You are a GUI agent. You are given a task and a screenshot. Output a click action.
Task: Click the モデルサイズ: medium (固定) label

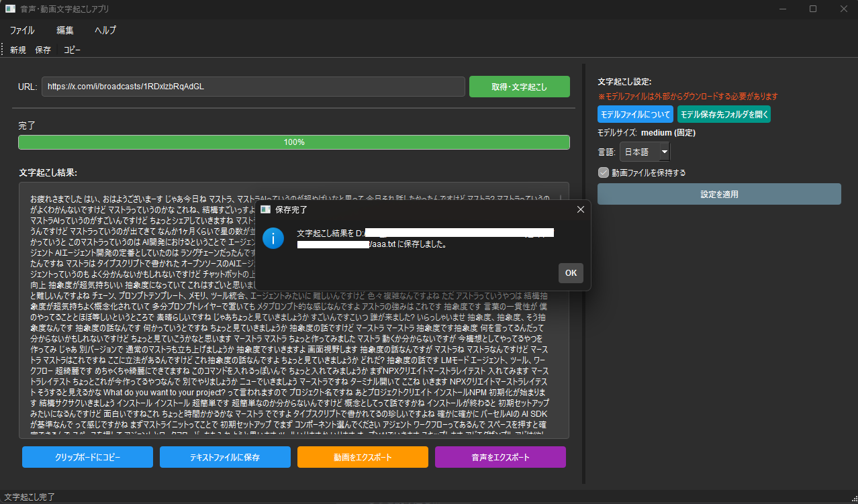coord(647,133)
